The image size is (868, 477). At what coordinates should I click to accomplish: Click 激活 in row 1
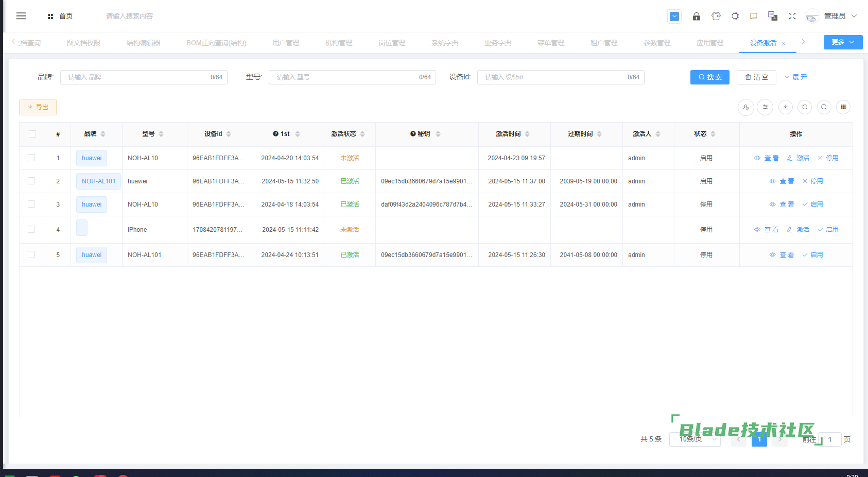click(798, 158)
